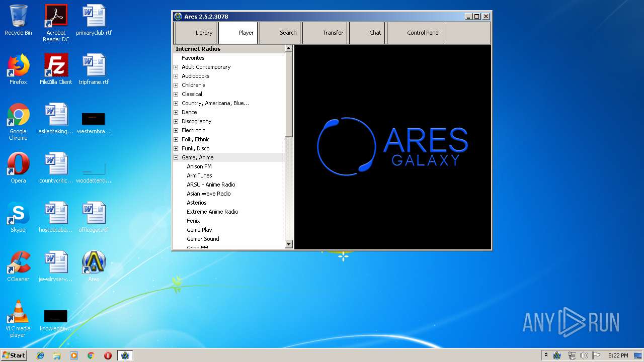Image resolution: width=644 pixels, height=362 pixels.
Task: Open countycritic document icon
Action: pos(56,168)
